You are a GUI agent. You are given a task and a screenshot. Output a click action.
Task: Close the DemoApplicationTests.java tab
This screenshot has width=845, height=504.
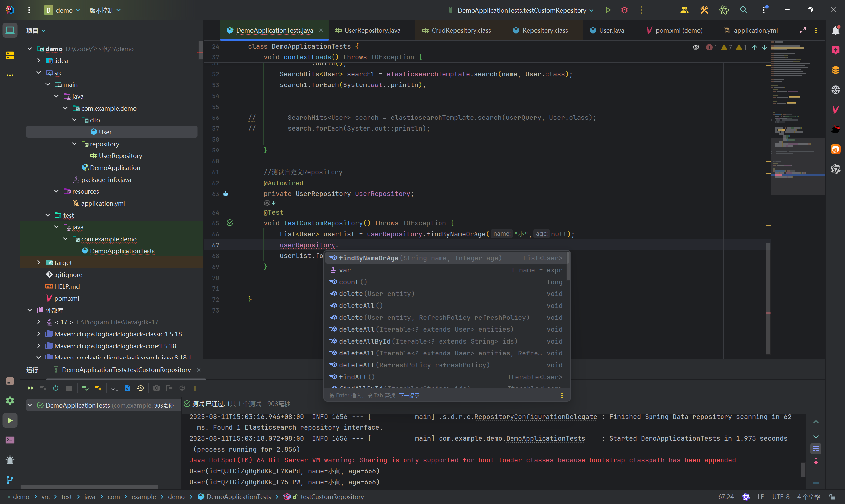321,31
